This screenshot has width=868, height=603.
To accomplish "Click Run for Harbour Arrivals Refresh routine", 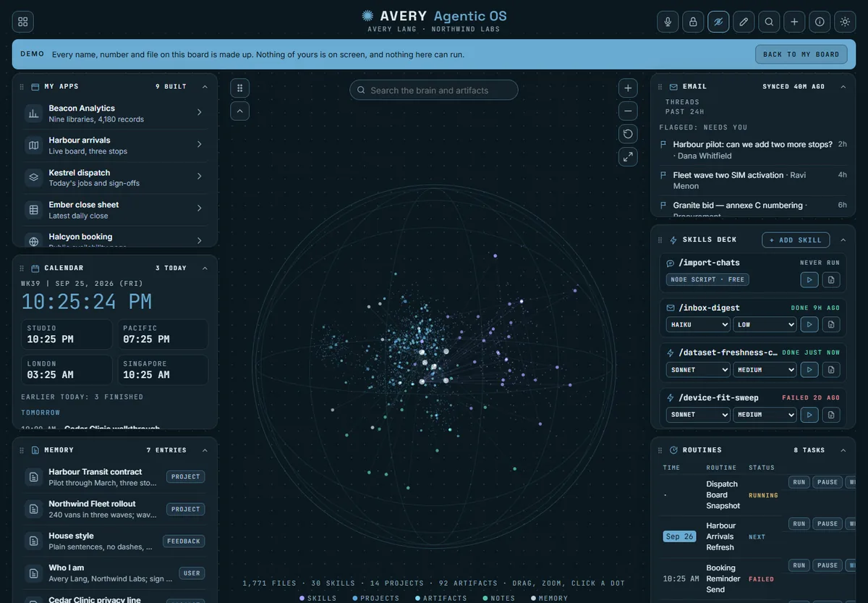I will (799, 524).
